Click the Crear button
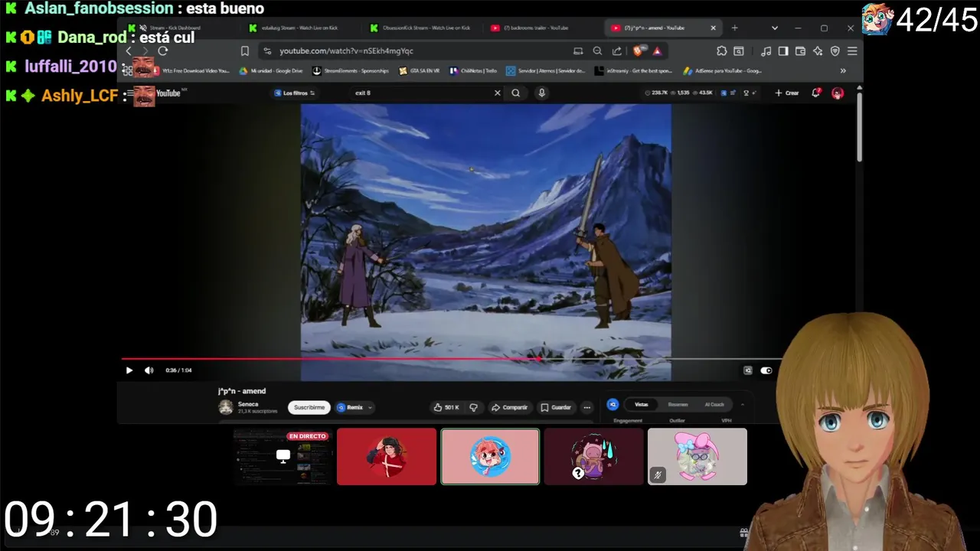The height and width of the screenshot is (551, 980). click(787, 93)
